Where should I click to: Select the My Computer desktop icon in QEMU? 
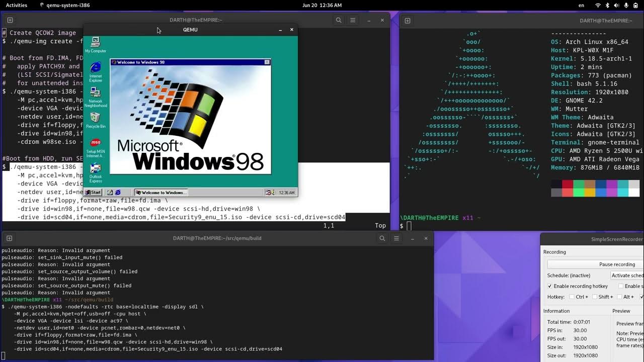[95, 44]
